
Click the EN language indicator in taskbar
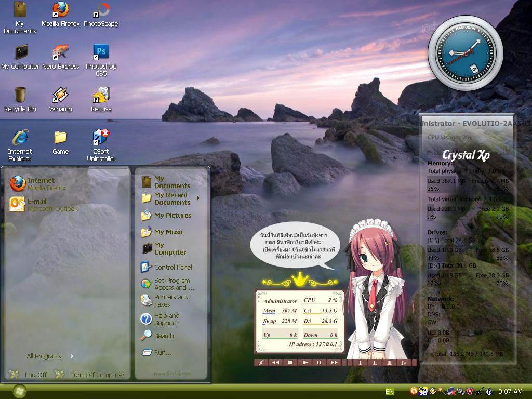click(x=390, y=392)
